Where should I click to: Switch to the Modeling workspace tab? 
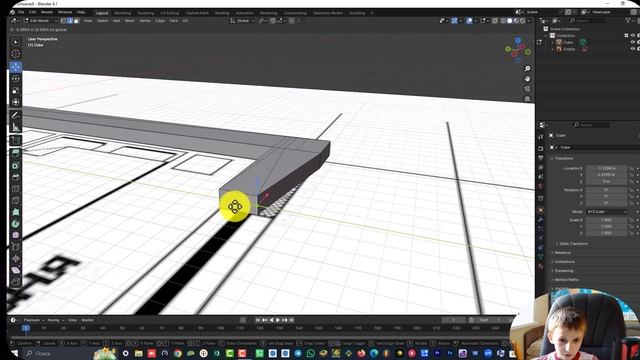point(122,13)
